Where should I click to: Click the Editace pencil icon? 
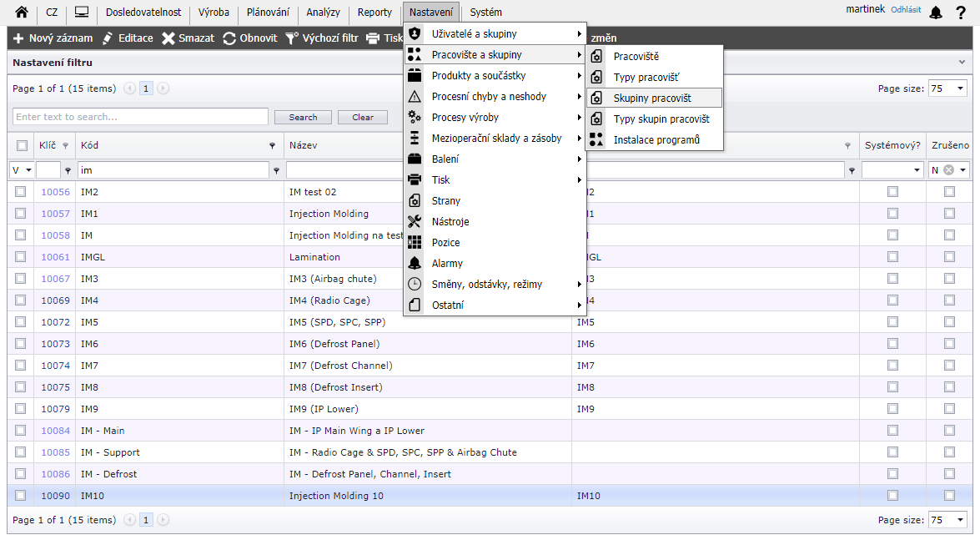[108, 38]
